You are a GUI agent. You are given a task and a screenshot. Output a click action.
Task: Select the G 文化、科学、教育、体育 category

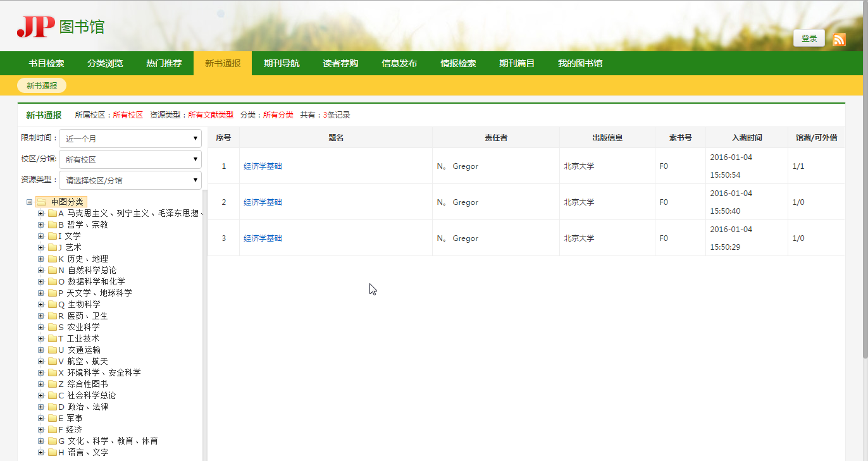(108, 441)
